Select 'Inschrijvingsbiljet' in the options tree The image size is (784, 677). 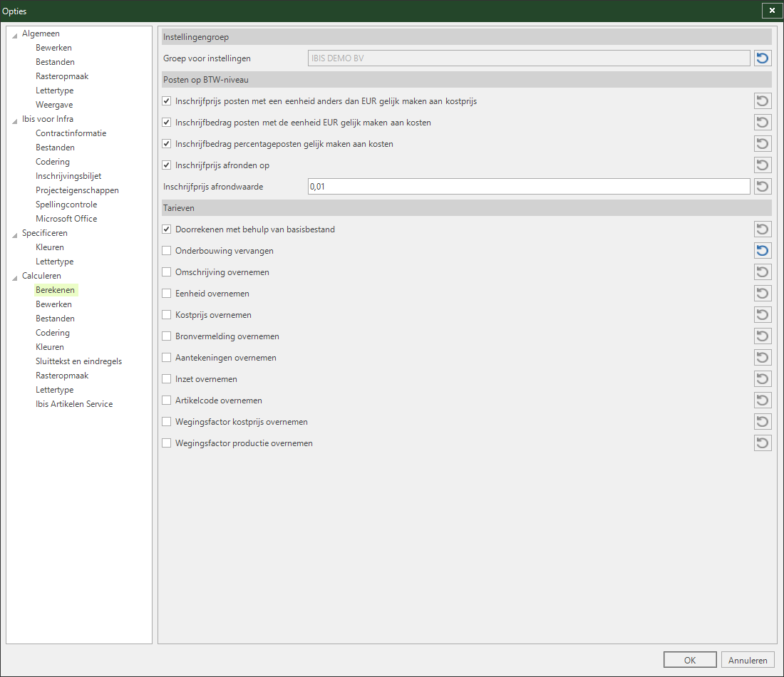point(68,176)
